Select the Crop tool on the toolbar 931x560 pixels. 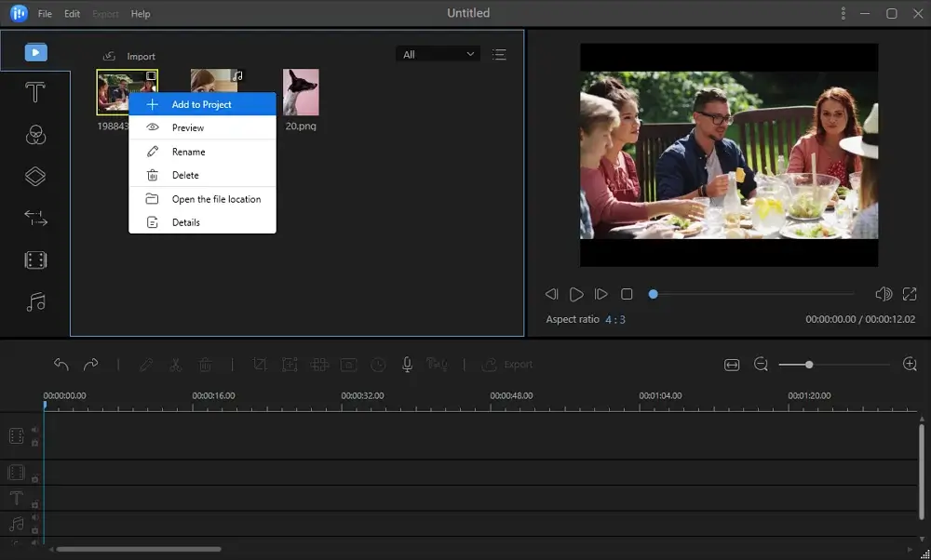click(x=261, y=364)
